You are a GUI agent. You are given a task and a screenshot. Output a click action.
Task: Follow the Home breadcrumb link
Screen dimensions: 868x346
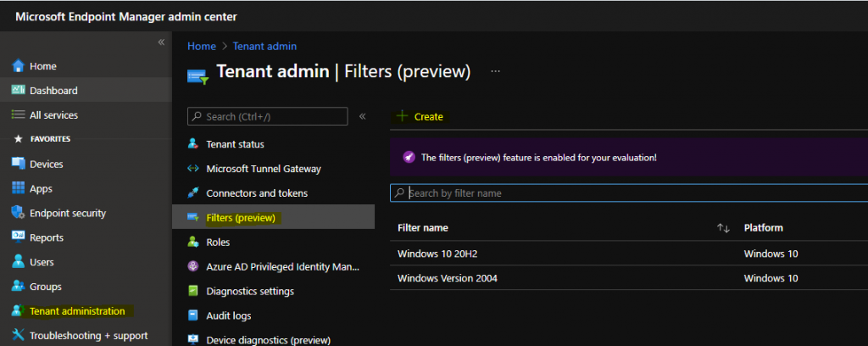point(202,46)
